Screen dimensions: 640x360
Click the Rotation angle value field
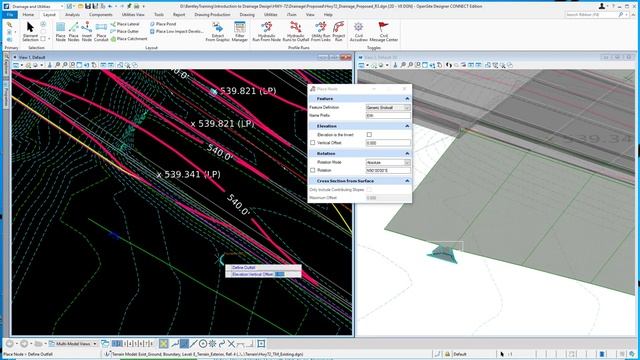388,170
